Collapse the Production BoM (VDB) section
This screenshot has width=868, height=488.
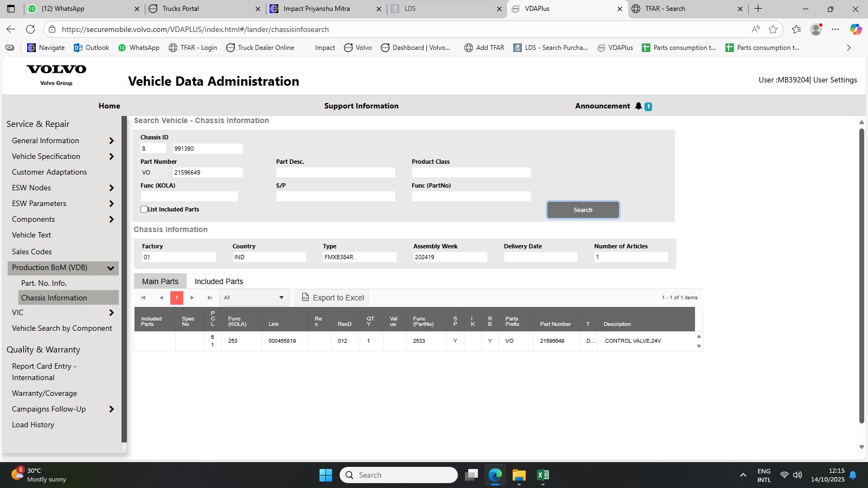(111, 268)
